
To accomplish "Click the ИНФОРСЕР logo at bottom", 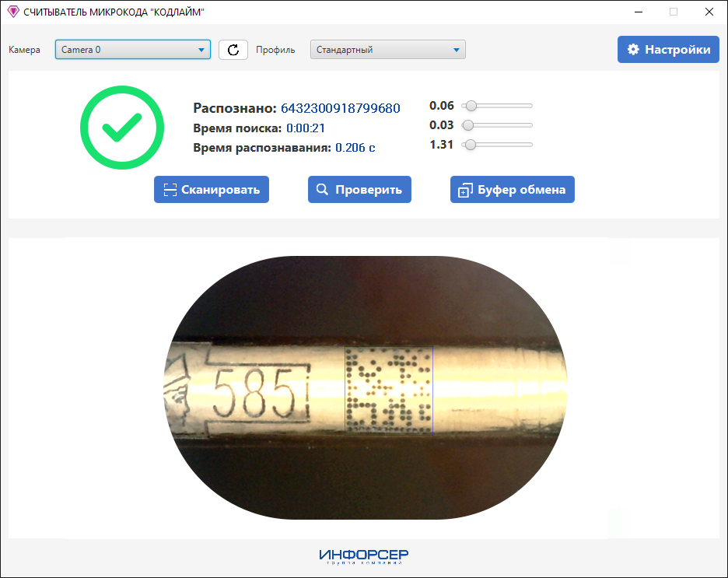I will (x=363, y=556).
